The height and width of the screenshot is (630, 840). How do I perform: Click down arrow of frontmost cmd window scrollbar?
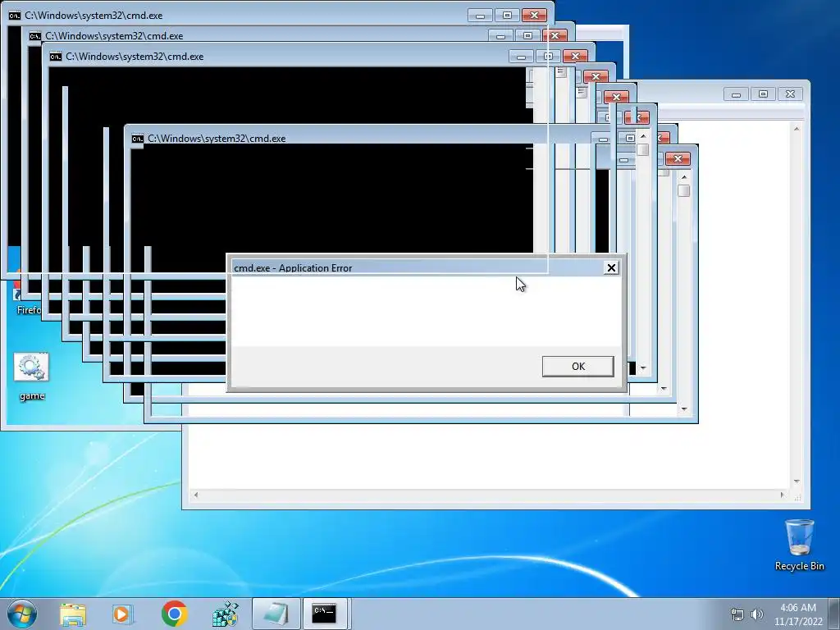click(x=683, y=409)
